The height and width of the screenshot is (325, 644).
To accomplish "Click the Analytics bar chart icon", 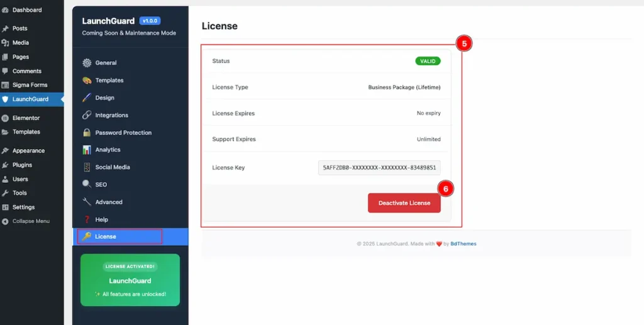I will 87,150.
